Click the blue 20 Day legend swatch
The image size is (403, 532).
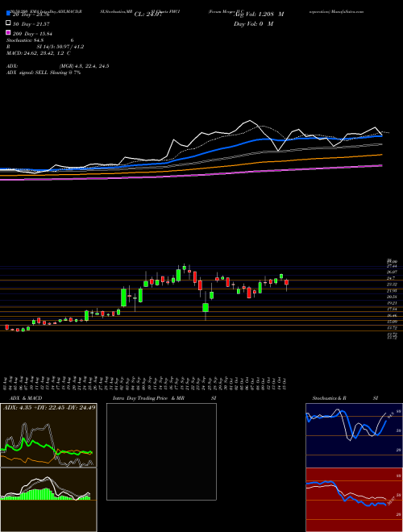(x=8, y=14)
